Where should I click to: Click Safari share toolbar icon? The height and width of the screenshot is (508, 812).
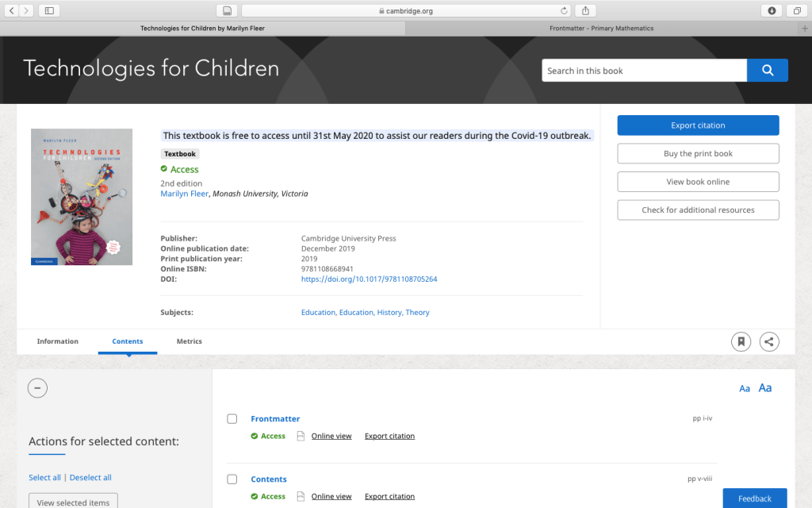click(585, 10)
